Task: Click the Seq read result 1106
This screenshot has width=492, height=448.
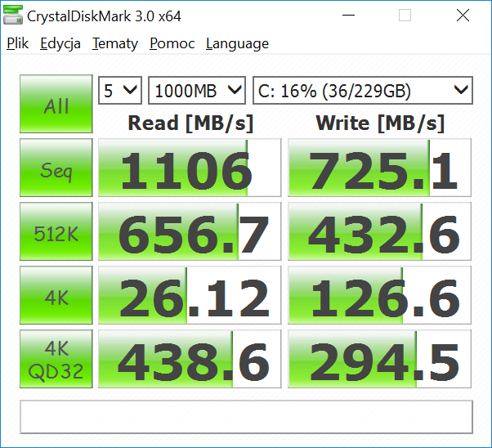Action: pyautogui.click(x=190, y=168)
